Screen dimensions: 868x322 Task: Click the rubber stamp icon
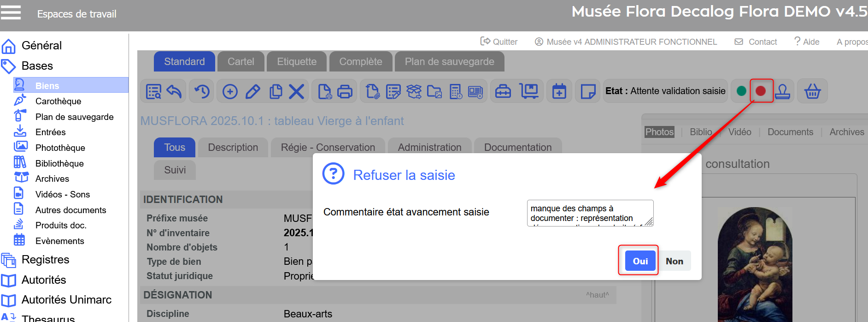782,91
